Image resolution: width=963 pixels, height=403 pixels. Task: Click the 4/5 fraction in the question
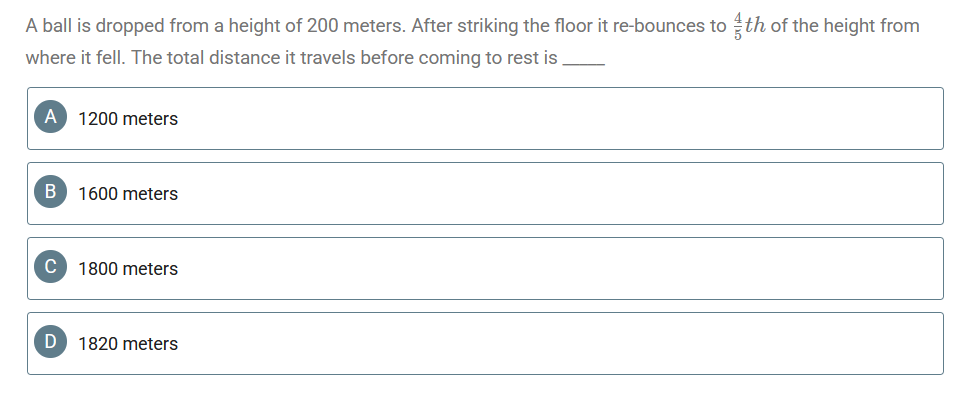pyautogui.click(x=738, y=26)
